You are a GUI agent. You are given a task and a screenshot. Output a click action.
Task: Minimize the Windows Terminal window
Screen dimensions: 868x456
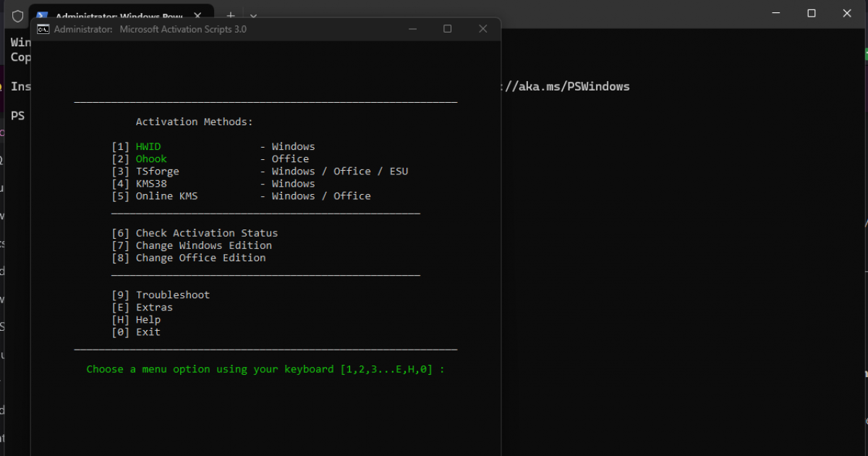tap(776, 14)
